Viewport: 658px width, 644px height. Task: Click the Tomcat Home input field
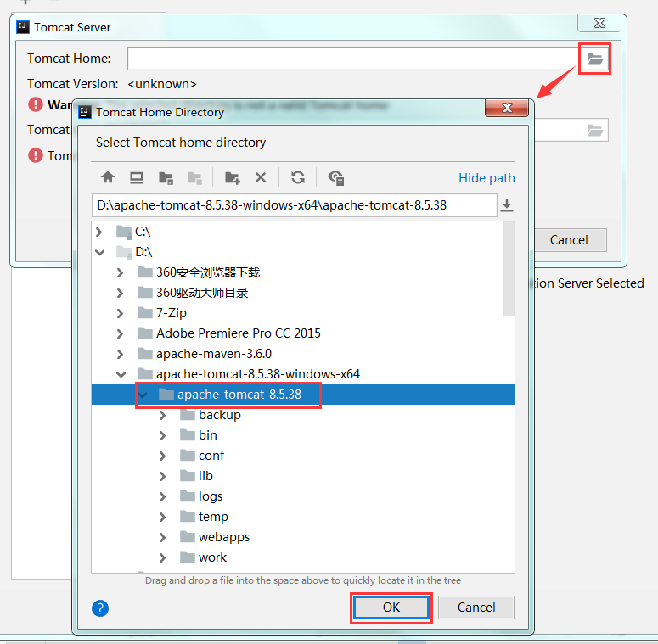353,59
